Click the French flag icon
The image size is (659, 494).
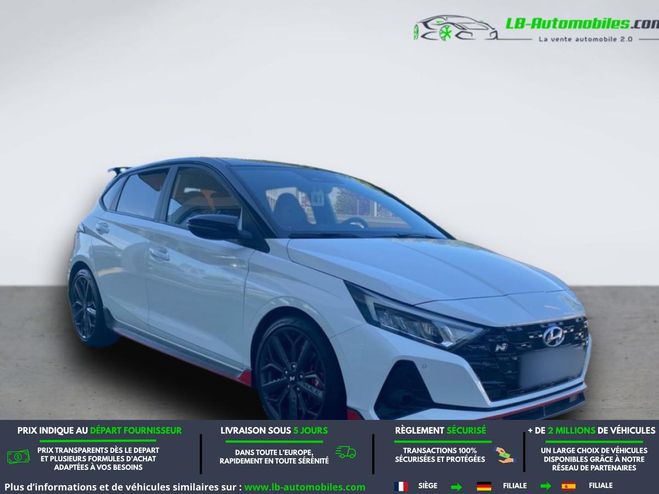point(401,486)
